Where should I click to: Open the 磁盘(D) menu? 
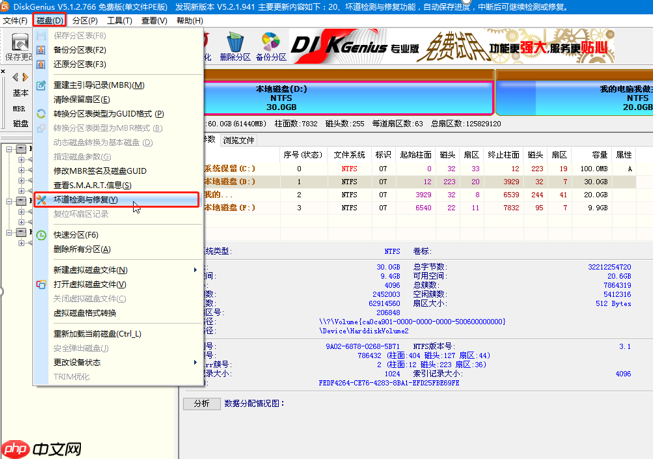click(50, 20)
